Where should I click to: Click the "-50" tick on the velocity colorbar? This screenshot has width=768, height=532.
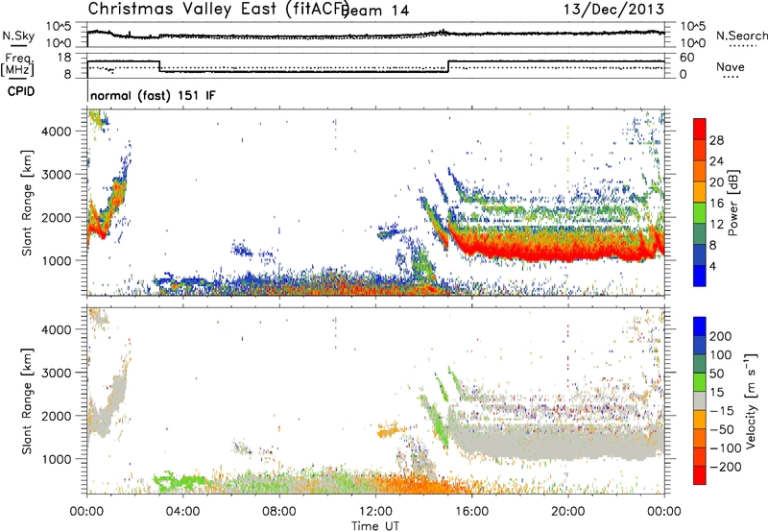tap(722, 429)
